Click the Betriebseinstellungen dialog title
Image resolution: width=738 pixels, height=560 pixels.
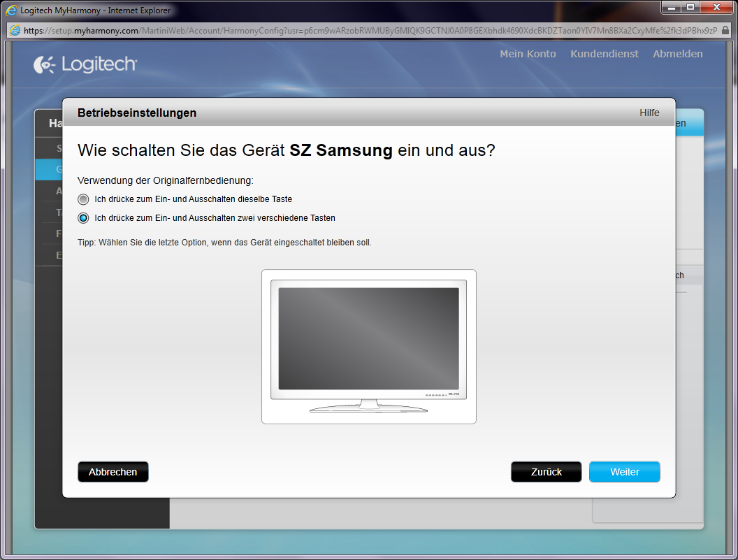click(x=137, y=113)
